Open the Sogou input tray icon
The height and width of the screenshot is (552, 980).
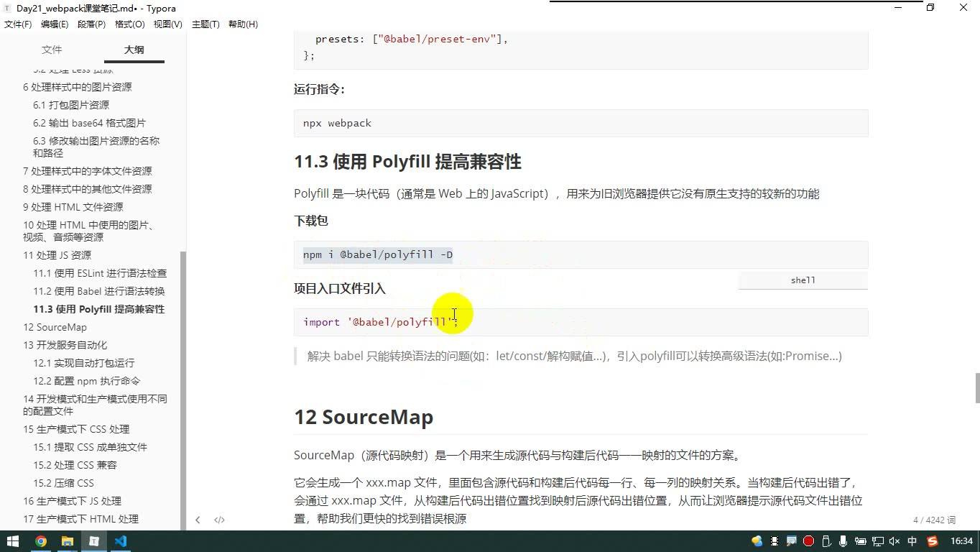click(x=933, y=541)
